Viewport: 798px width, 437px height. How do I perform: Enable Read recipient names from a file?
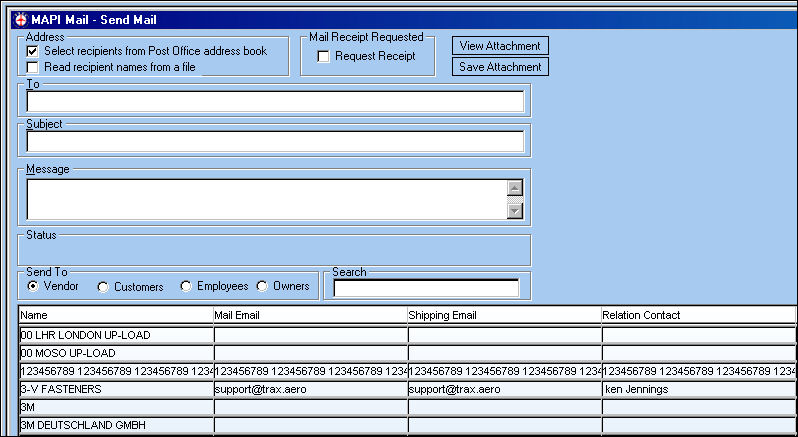33,67
